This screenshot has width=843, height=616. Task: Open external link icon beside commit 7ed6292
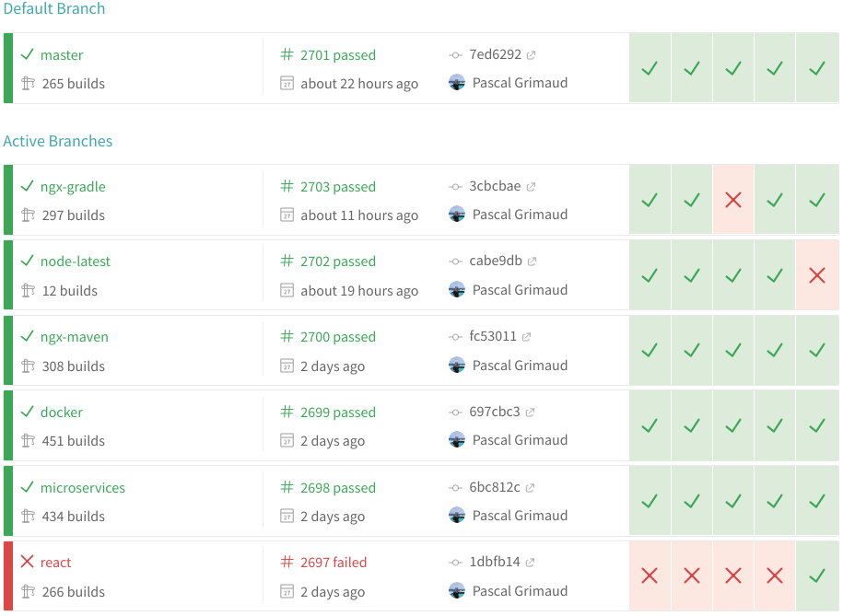(x=532, y=55)
